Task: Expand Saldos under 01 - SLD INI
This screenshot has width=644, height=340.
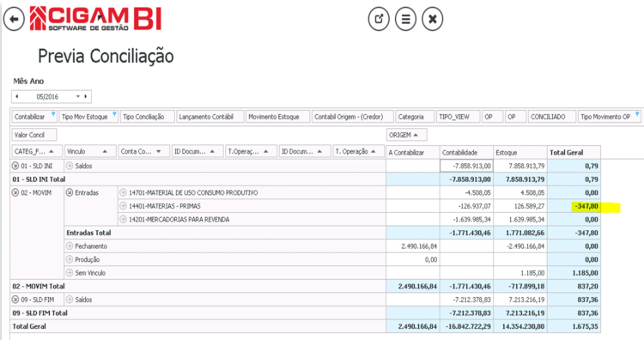Action: (x=70, y=166)
